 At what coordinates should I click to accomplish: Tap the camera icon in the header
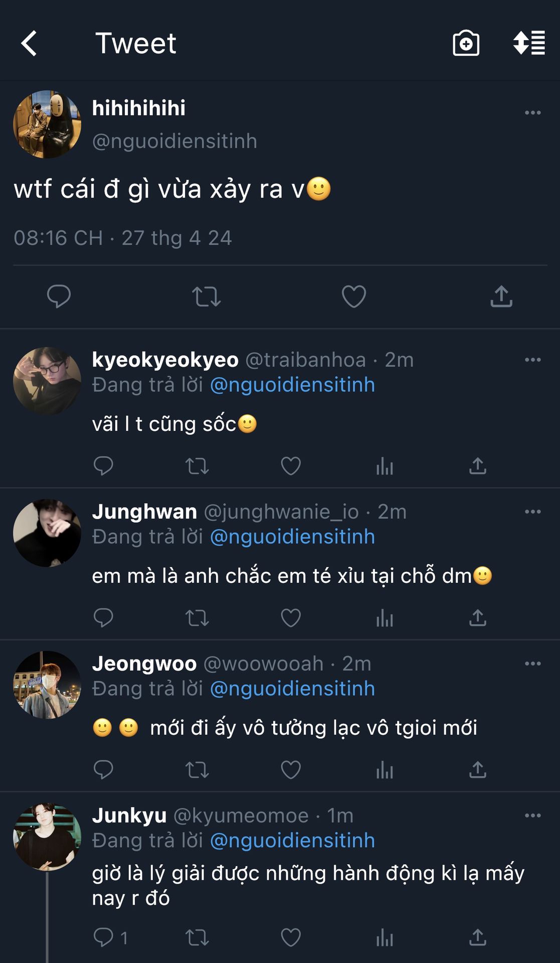466,43
